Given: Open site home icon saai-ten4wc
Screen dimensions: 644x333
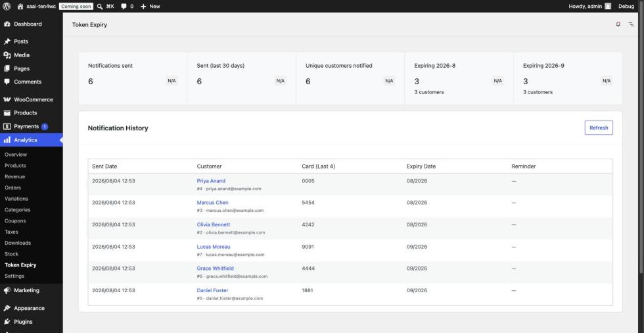Looking at the screenshot, I should [20, 6].
